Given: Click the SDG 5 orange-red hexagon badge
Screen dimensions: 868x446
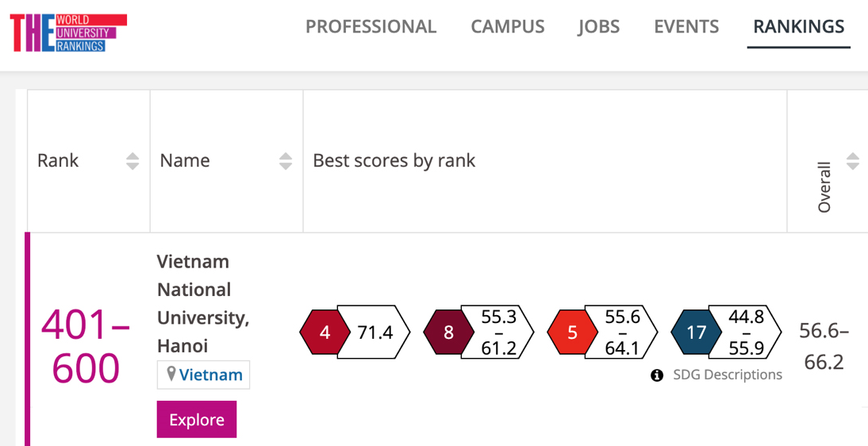Looking at the screenshot, I should point(572,333).
